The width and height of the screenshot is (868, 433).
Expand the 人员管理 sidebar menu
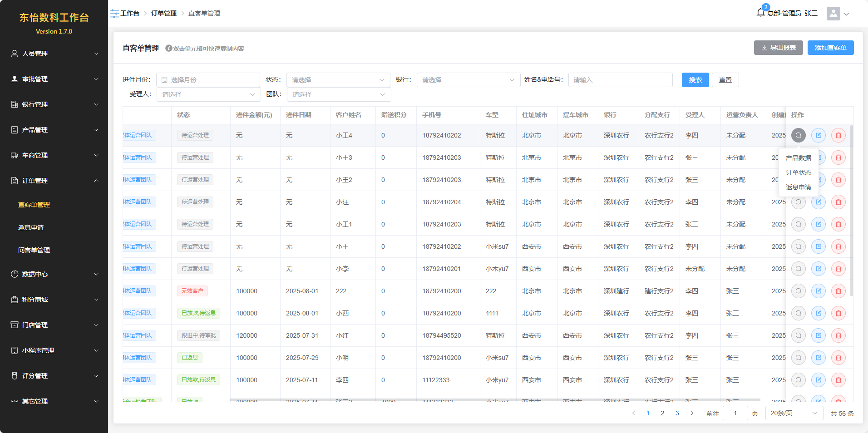[54, 54]
